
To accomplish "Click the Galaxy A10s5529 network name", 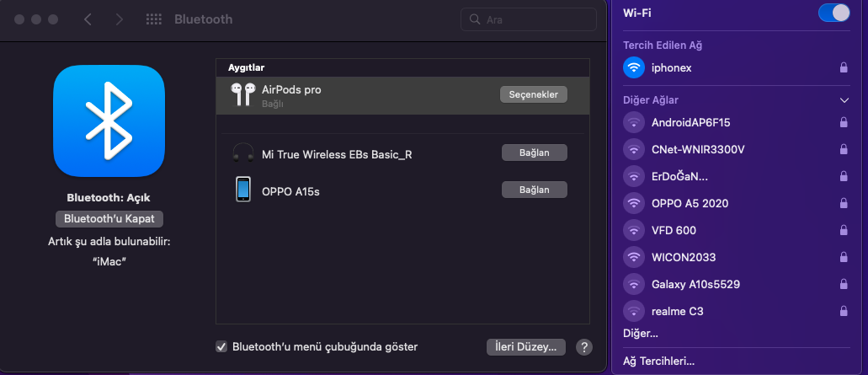I will coord(696,284).
